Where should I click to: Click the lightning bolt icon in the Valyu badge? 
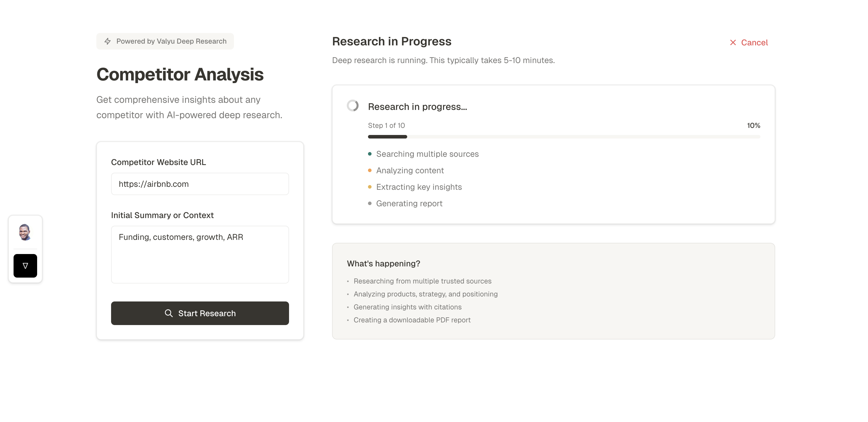(108, 41)
